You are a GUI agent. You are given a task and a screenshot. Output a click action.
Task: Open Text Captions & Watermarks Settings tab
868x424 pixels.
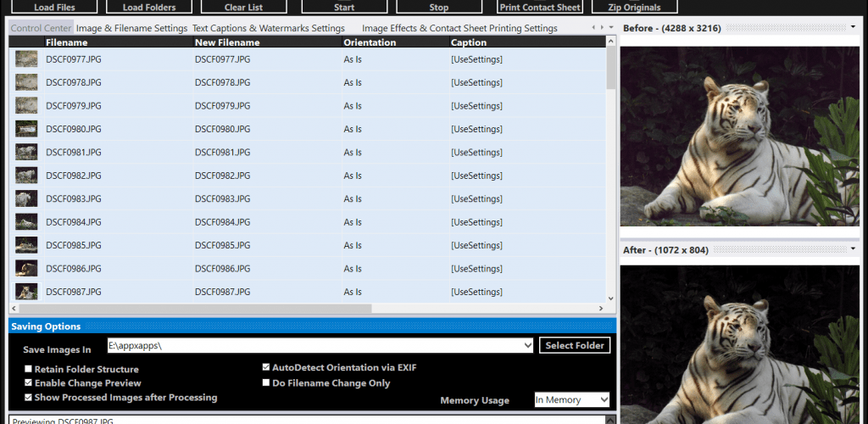269,28
